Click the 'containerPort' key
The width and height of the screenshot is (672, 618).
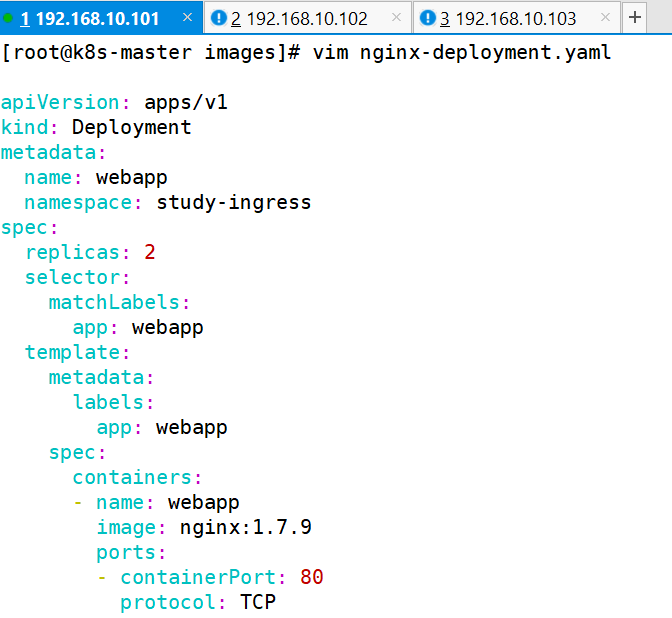point(198,577)
